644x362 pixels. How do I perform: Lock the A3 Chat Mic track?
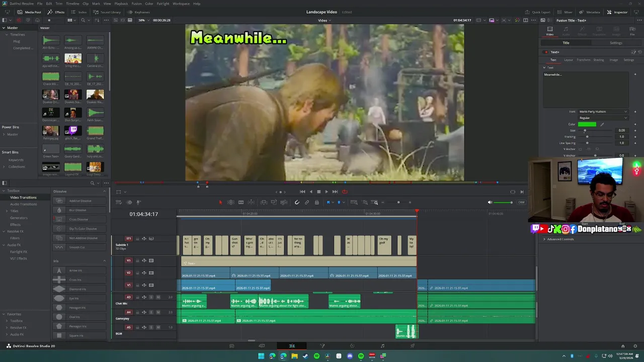click(x=137, y=297)
